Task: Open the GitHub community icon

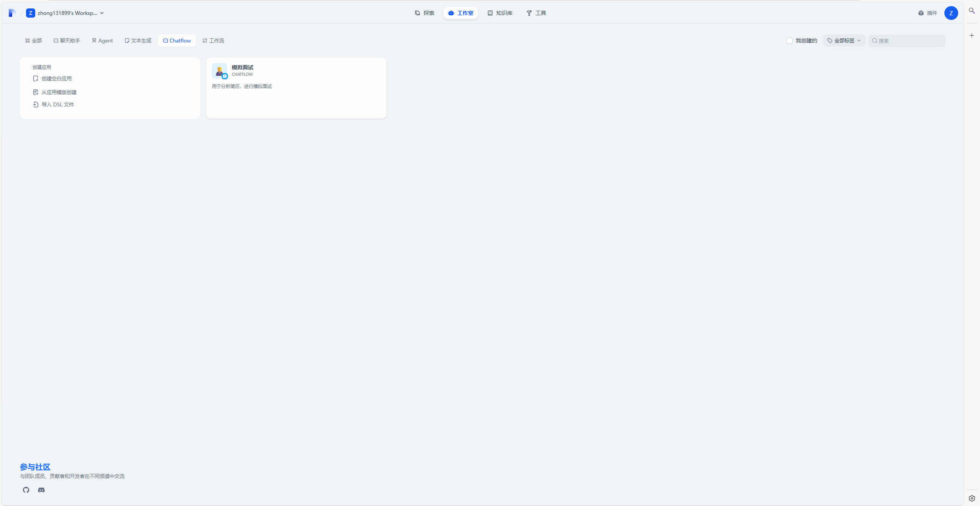Action: (x=26, y=490)
